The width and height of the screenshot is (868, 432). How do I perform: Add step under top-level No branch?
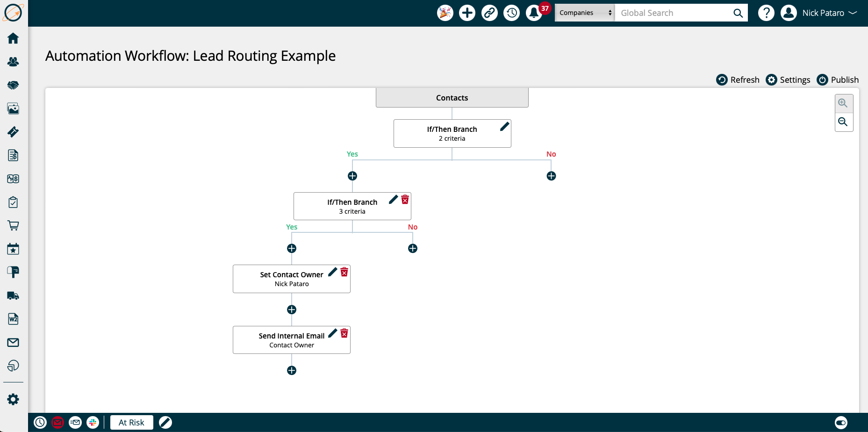tap(551, 176)
